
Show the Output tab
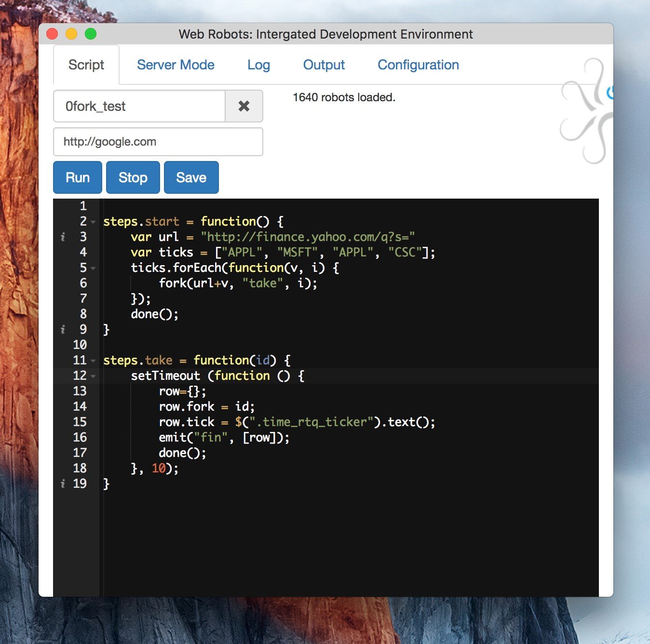pos(324,65)
